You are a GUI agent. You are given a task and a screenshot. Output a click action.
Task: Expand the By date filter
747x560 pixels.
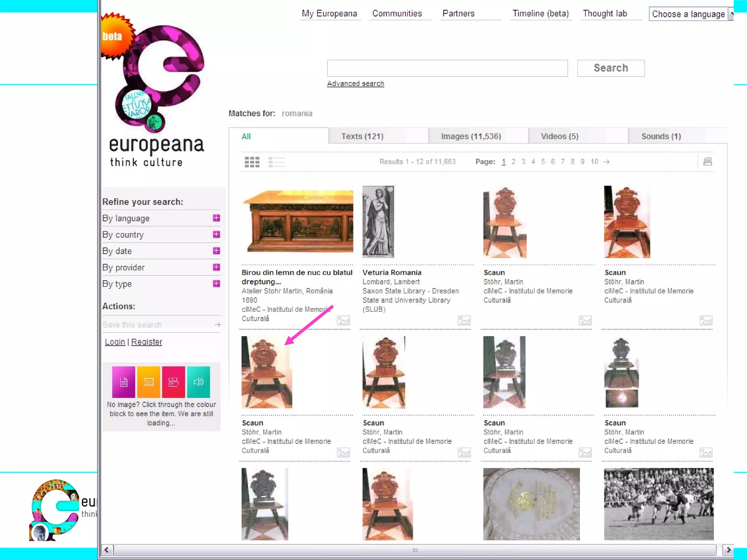[x=216, y=251]
